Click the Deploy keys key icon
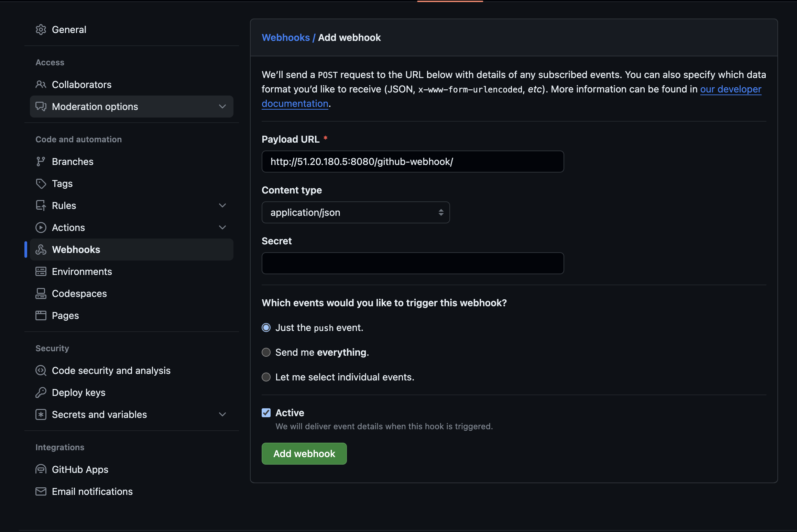 click(41, 392)
